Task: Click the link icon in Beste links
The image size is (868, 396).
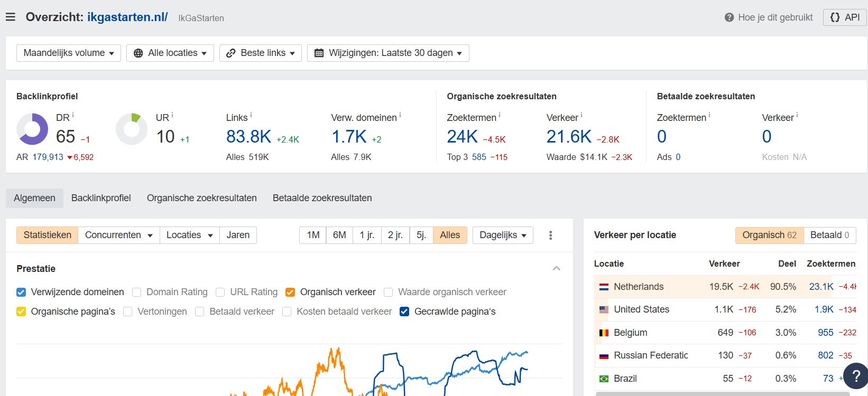Action: (230, 53)
